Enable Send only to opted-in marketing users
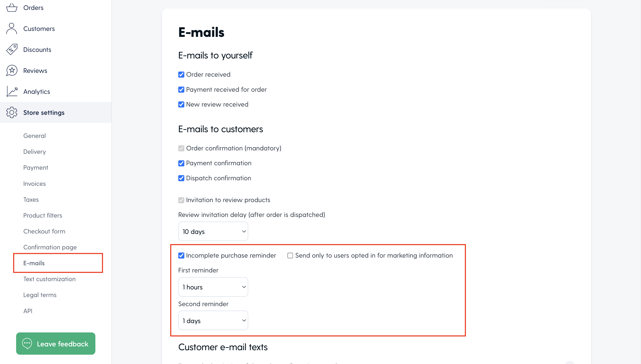This screenshot has width=641, height=364. tap(290, 256)
